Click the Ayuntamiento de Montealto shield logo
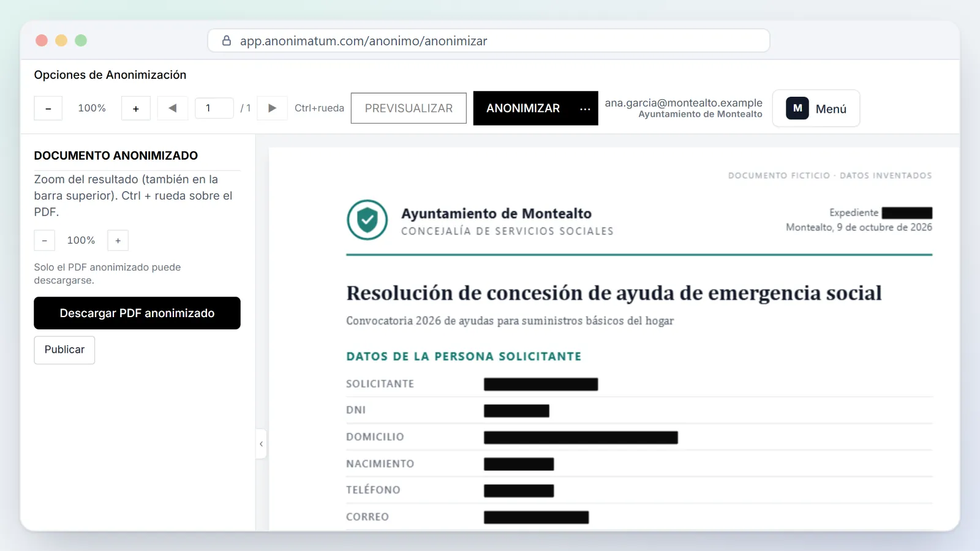This screenshot has width=980, height=551. [x=367, y=220]
